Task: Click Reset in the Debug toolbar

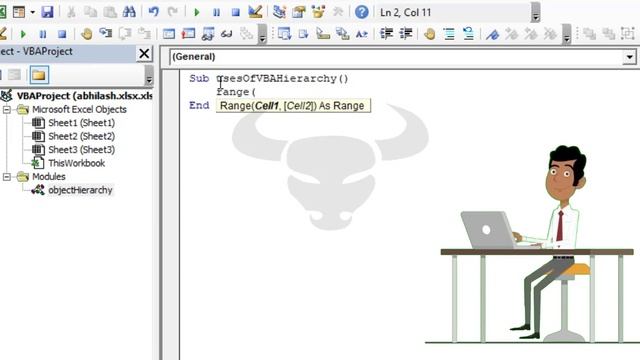Action: tap(62, 34)
